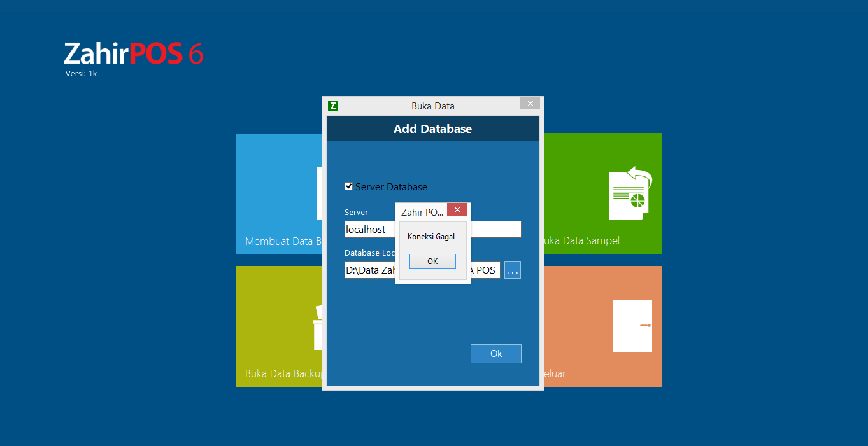Click the Add Database header text
This screenshot has height=446, width=868.
433,129
